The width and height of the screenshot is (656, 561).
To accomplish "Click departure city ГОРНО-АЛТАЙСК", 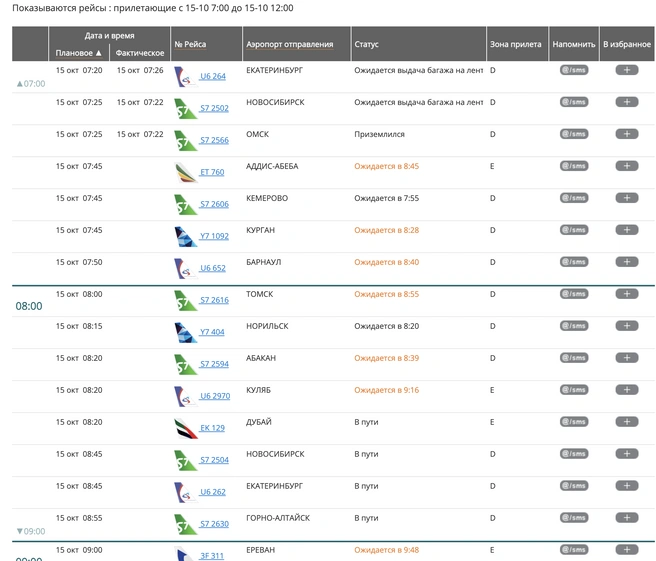I will point(278,518).
